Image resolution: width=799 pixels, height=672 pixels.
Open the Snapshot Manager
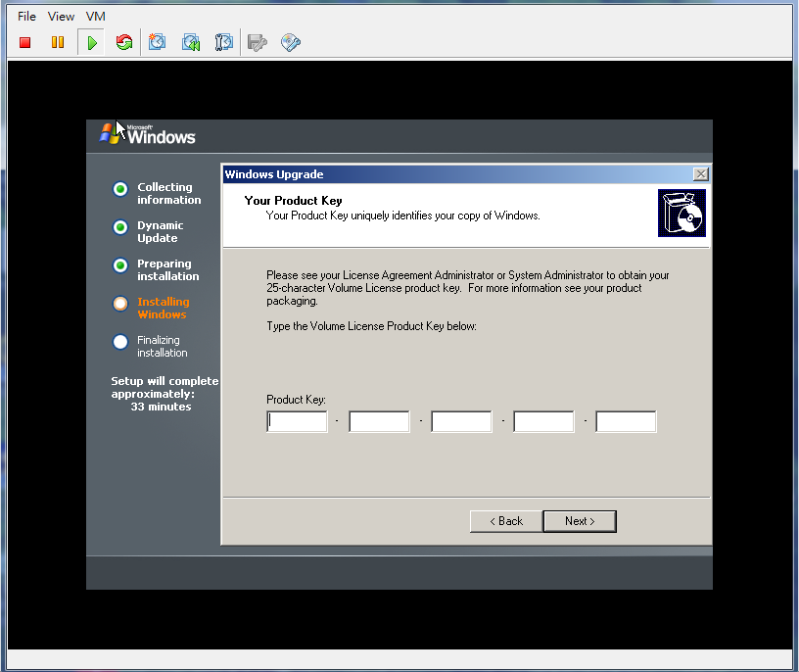click(x=222, y=42)
